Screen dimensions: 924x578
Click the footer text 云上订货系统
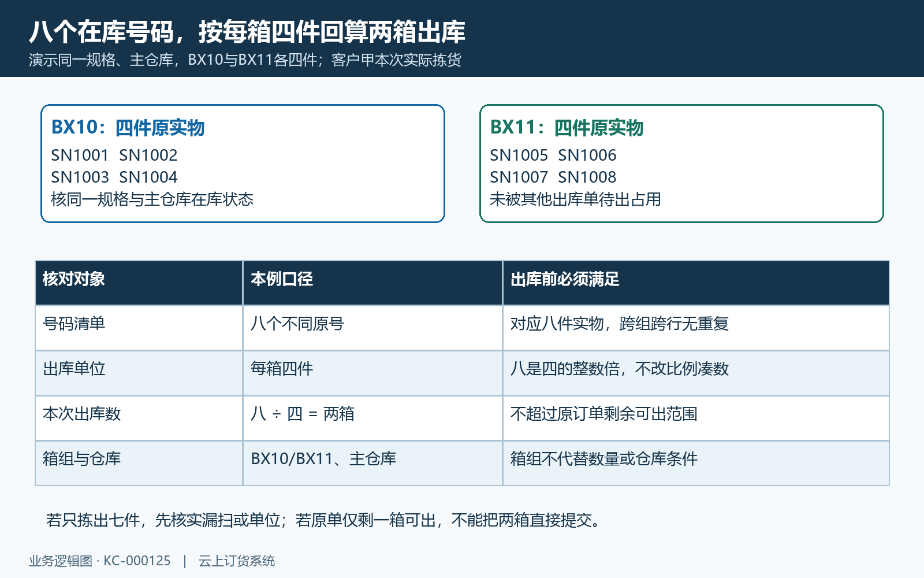237,561
